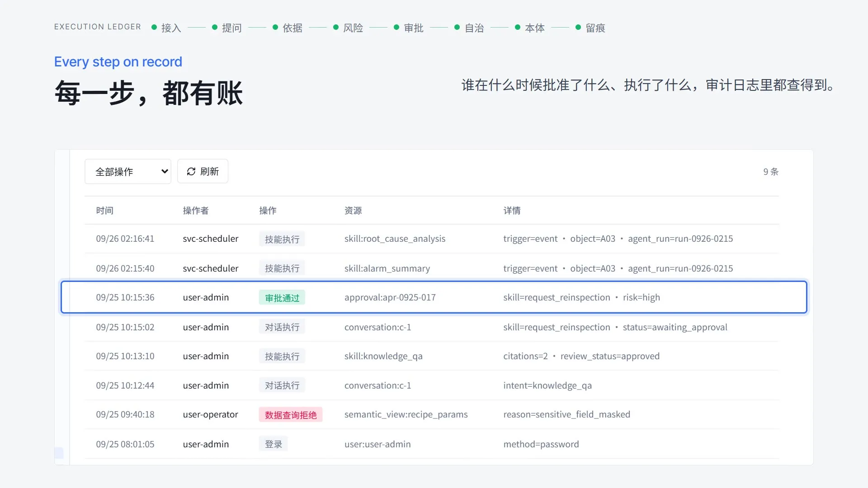Click the status=awaiting_approval details cell
The height and width of the screenshot is (488, 868).
click(615, 327)
